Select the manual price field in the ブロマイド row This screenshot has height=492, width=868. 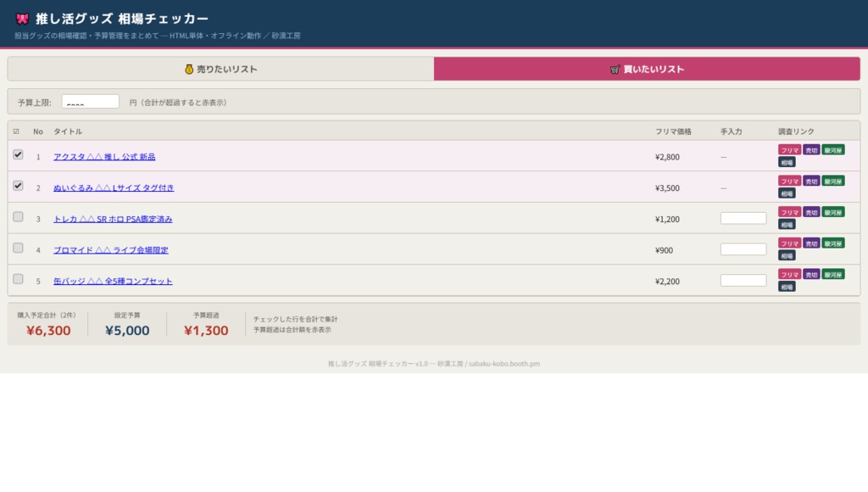743,249
